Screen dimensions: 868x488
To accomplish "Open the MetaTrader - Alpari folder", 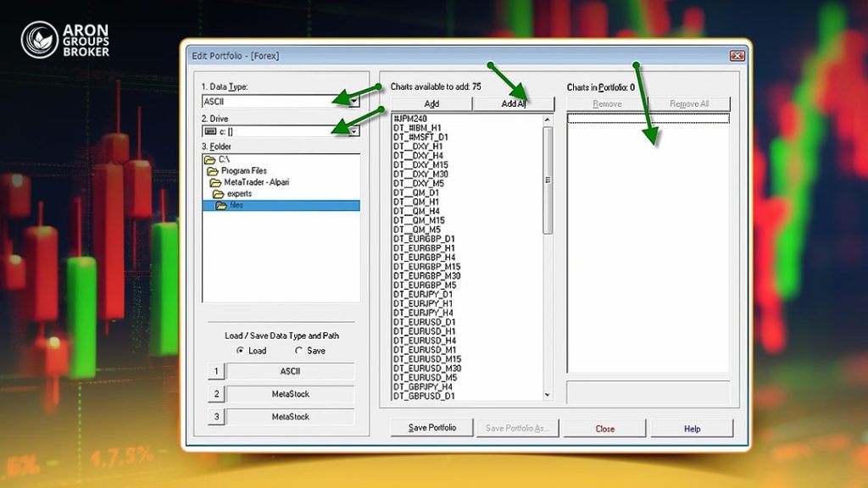I will pos(256,182).
